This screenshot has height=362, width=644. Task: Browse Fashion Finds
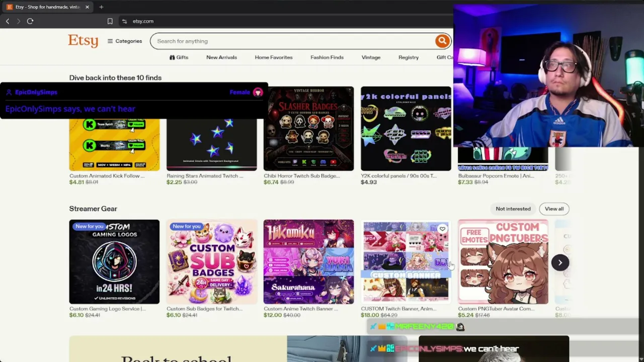(327, 57)
